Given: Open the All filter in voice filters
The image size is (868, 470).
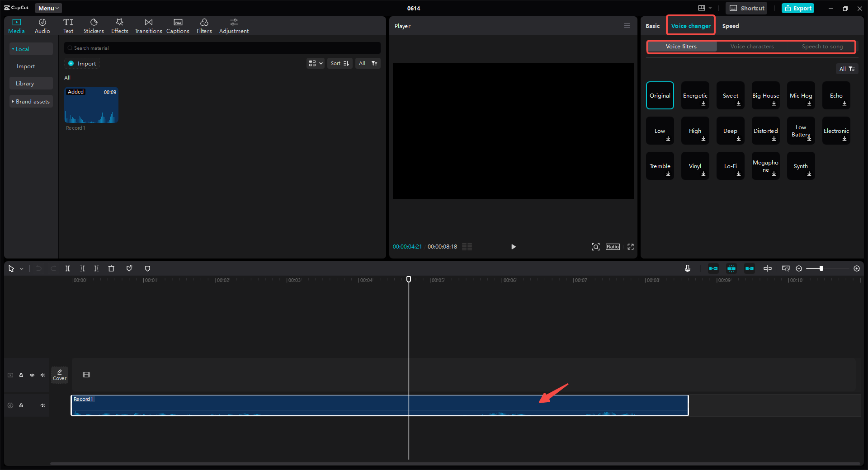Looking at the screenshot, I should coord(847,69).
